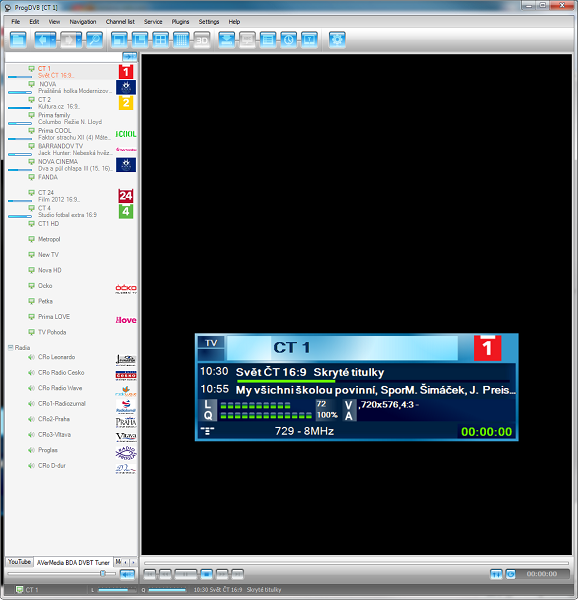Start recording with the download-arrow toolbar icon
This screenshot has height=600, width=579.
[227, 39]
